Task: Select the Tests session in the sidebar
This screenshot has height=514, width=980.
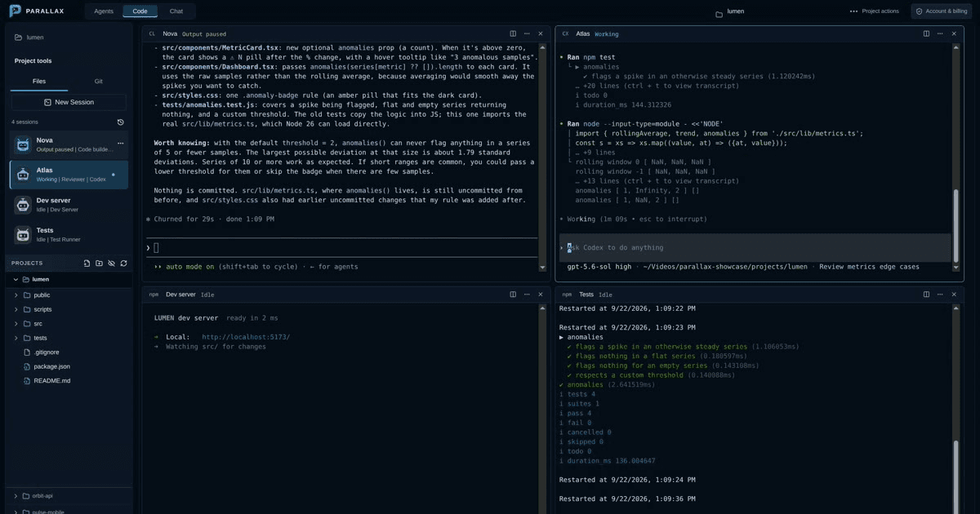Action: (69, 235)
